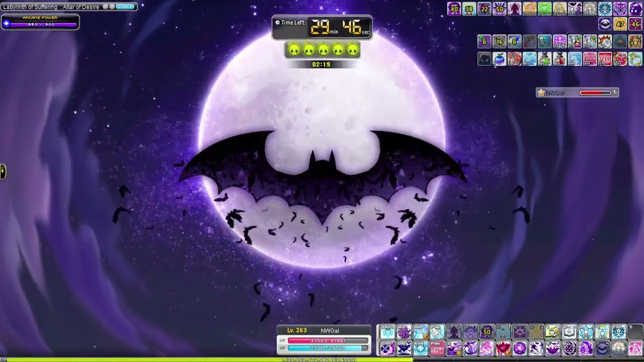Click the Time Left countdown panel
Screen dimensions: 644x362
pyautogui.click(x=322, y=27)
